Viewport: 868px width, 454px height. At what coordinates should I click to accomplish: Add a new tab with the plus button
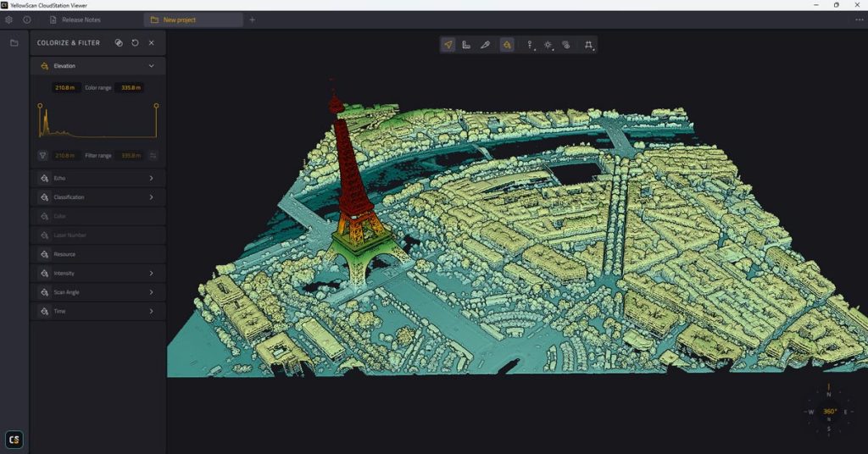point(253,19)
